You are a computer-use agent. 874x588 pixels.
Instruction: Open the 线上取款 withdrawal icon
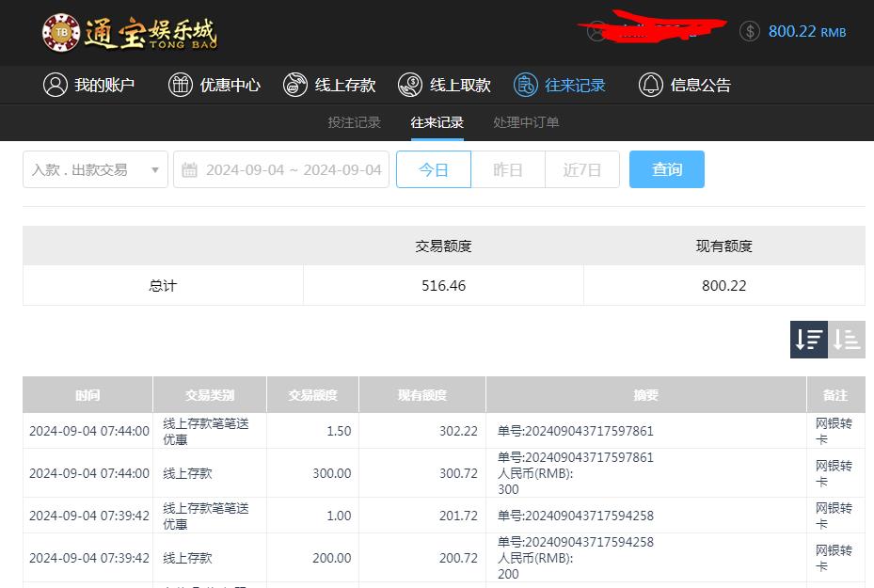pyautogui.click(x=410, y=85)
